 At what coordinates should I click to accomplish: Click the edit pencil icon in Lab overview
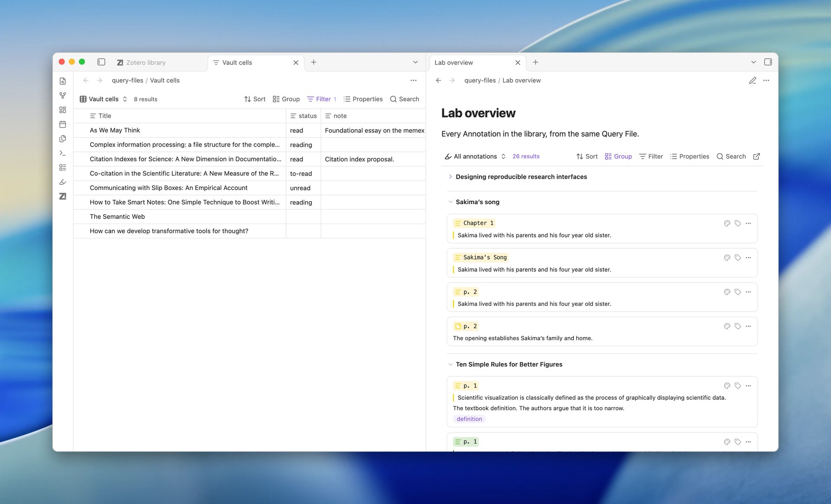click(x=753, y=80)
